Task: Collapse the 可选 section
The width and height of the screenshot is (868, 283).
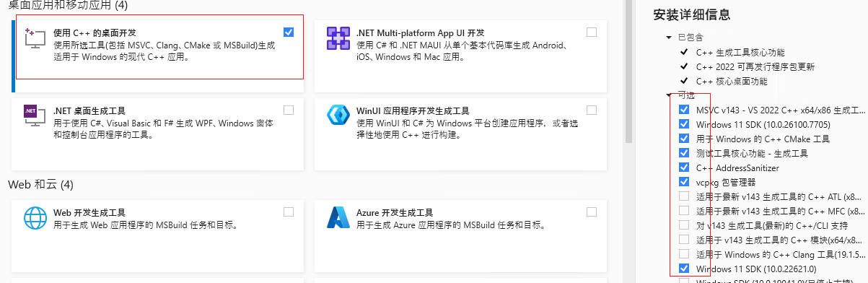Action: (669, 95)
